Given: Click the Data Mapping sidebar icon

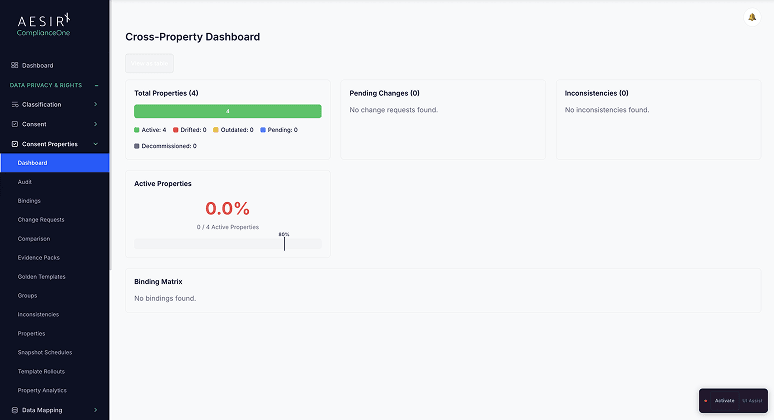Looking at the screenshot, I should pyautogui.click(x=14, y=410).
